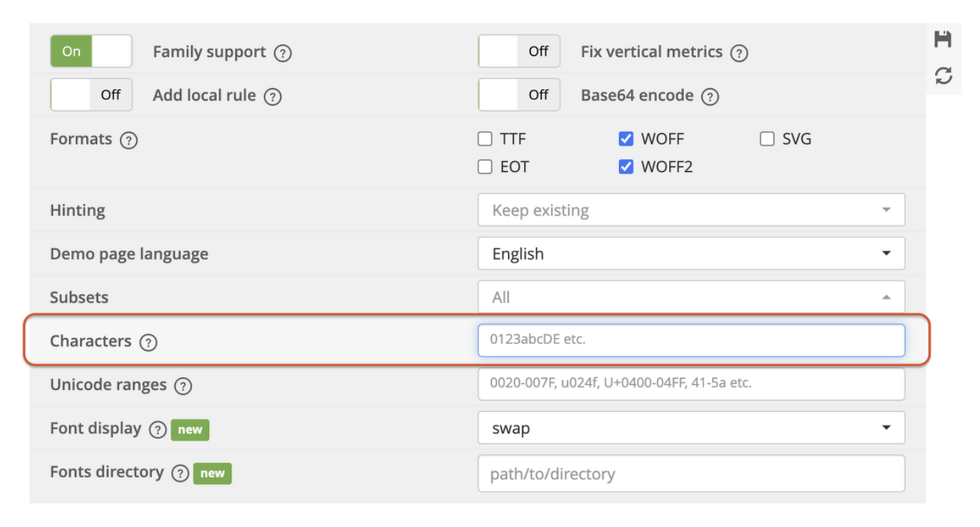Click the save settings floppy disk icon
Screen dimensions: 980x527
[943, 40]
